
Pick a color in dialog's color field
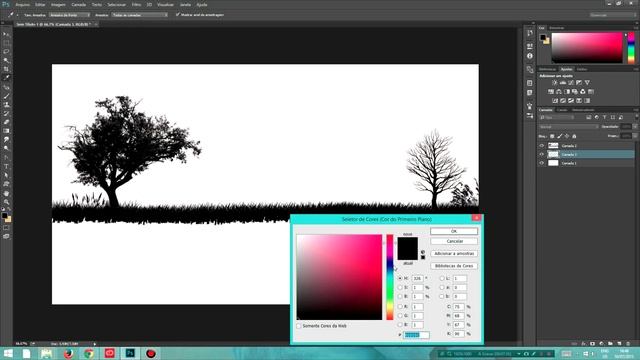point(339,277)
